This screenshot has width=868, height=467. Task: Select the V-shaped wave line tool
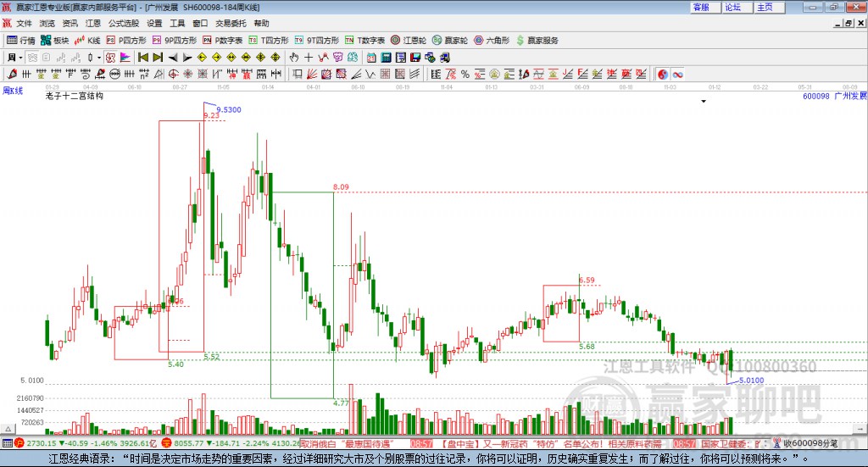click(370, 74)
